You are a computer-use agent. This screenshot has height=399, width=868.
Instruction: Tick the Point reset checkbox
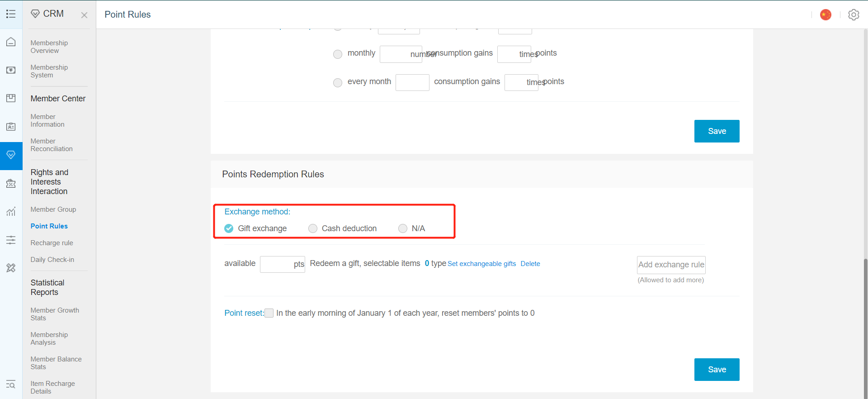[x=269, y=313]
